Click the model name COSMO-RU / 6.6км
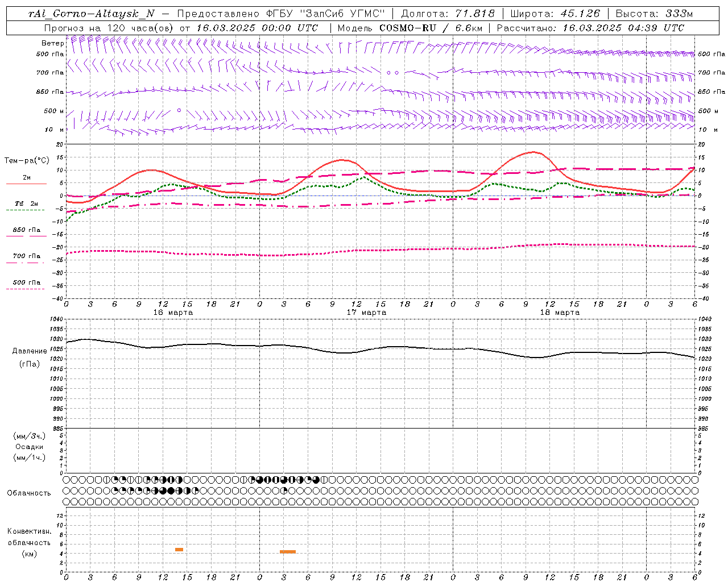The height and width of the screenshot is (582, 728). coord(431,28)
